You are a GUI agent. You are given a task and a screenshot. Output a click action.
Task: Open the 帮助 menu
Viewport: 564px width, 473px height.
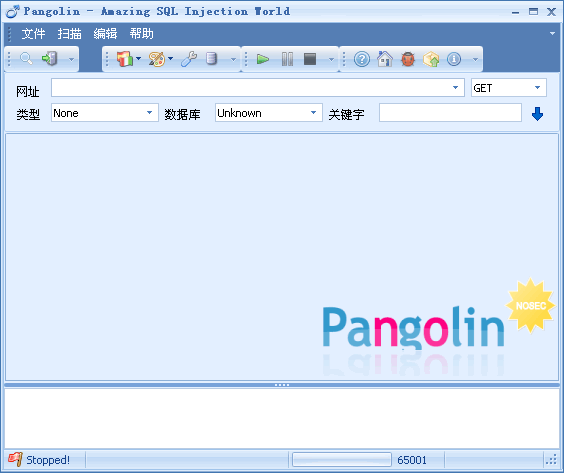[x=141, y=34]
